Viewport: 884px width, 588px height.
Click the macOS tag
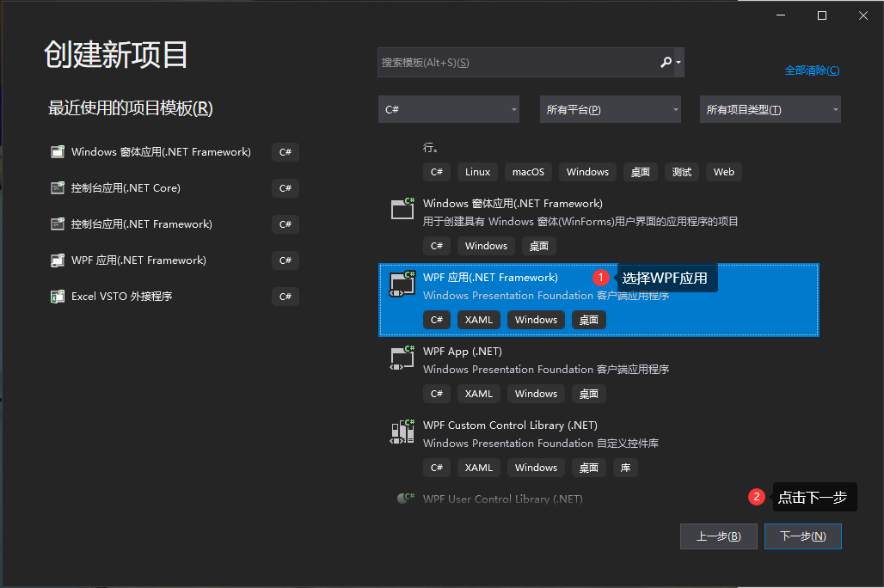pos(528,172)
